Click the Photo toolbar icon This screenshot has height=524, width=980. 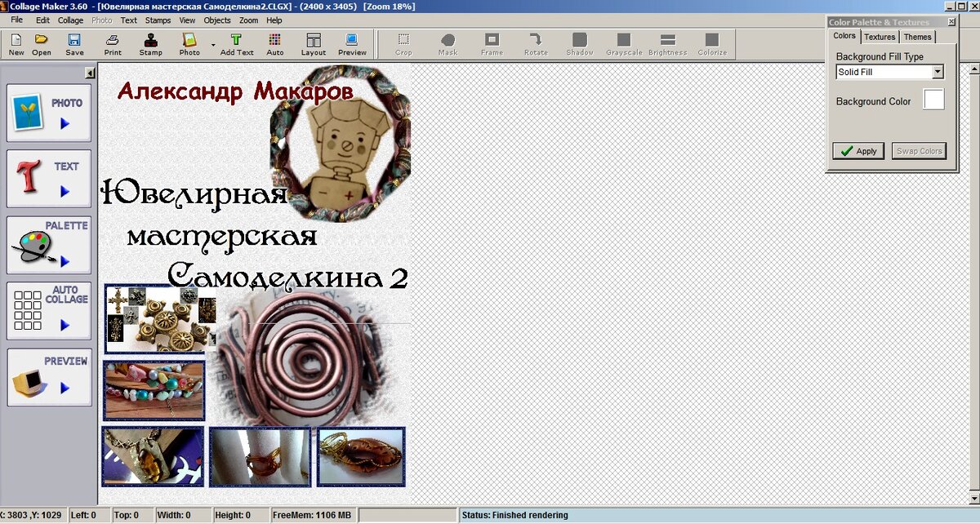[x=189, y=44]
